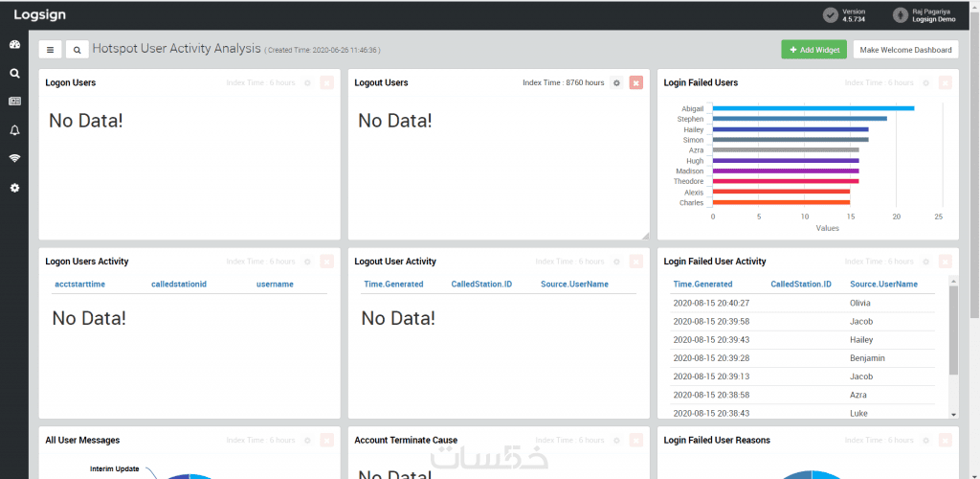Open alerts bell icon in sidebar

pos(14,129)
